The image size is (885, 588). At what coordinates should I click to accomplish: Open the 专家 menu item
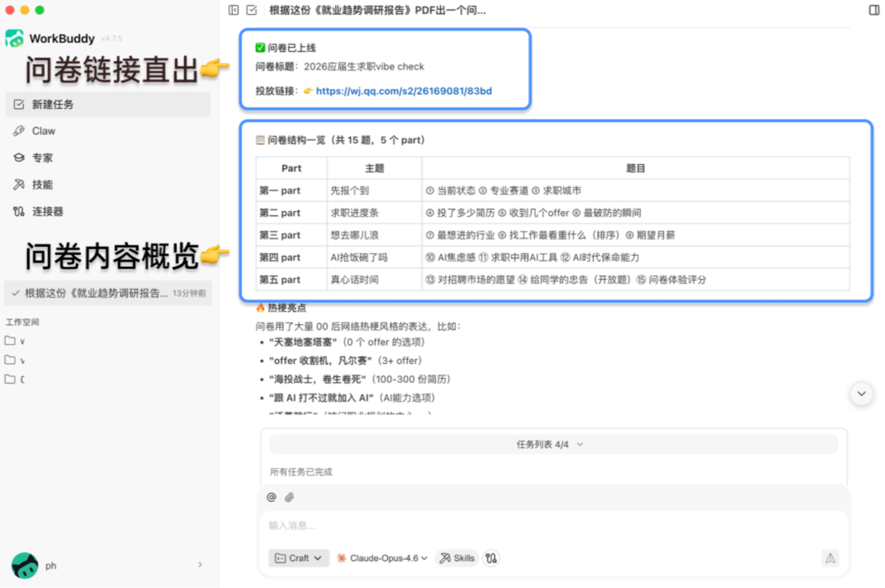[x=108, y=158]
